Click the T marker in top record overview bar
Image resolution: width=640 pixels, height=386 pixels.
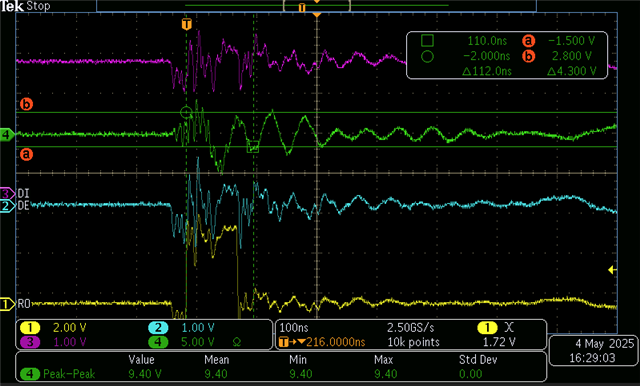302,8
